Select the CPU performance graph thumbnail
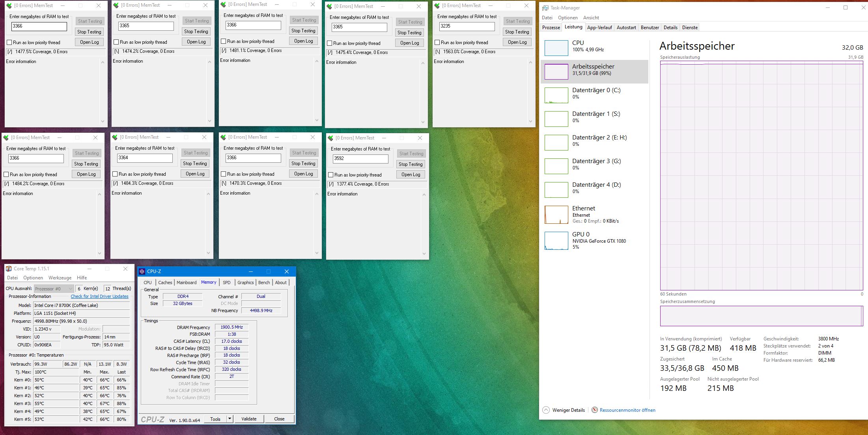This screenshot has height=435, width=868. point(556,48)
